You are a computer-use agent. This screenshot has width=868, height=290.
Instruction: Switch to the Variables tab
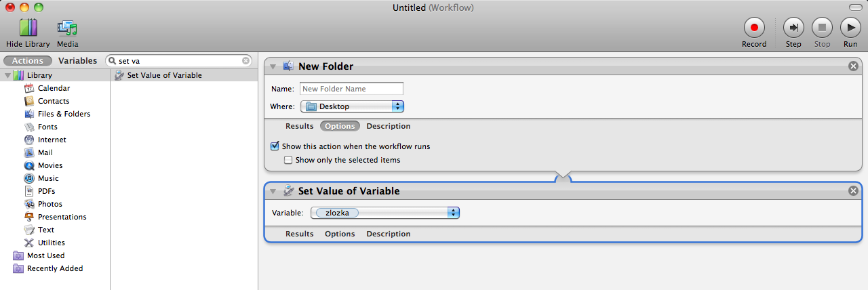click(x=77, y=60)
